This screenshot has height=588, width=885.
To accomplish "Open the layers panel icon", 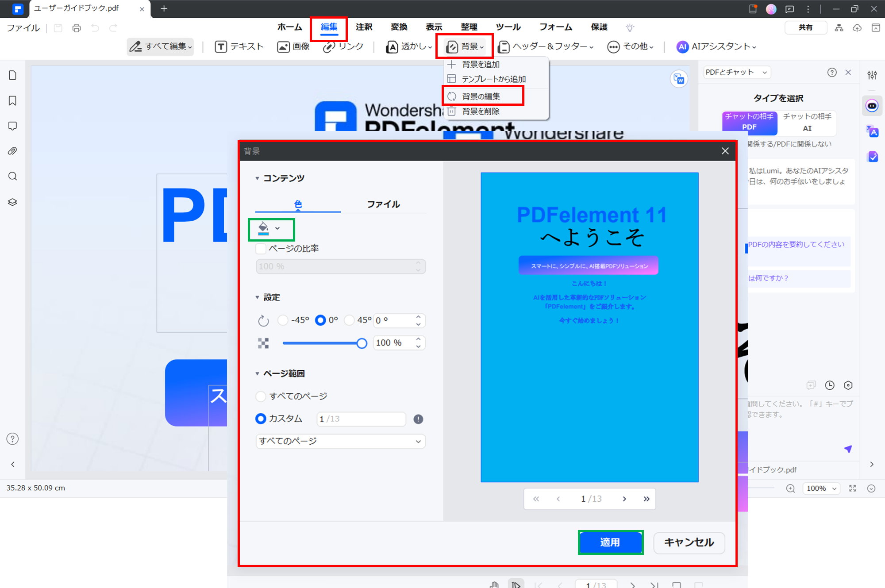I will pyautogui.click(x=12, y=202).
